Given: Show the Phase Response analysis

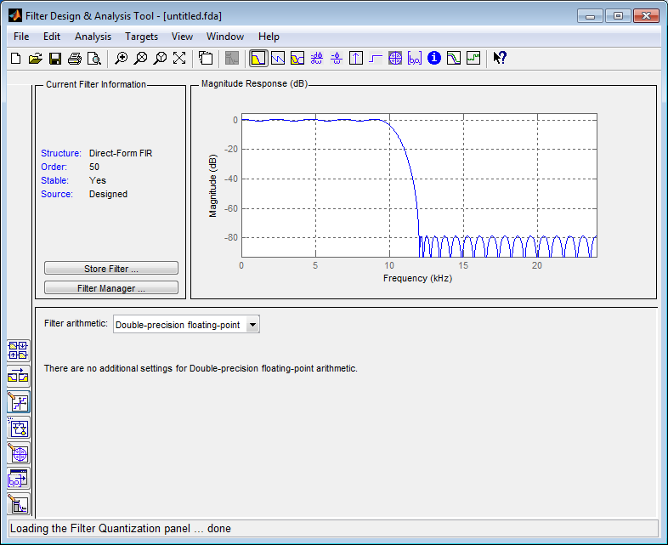Looking at the screenshot, I should (x=278, y=58).
